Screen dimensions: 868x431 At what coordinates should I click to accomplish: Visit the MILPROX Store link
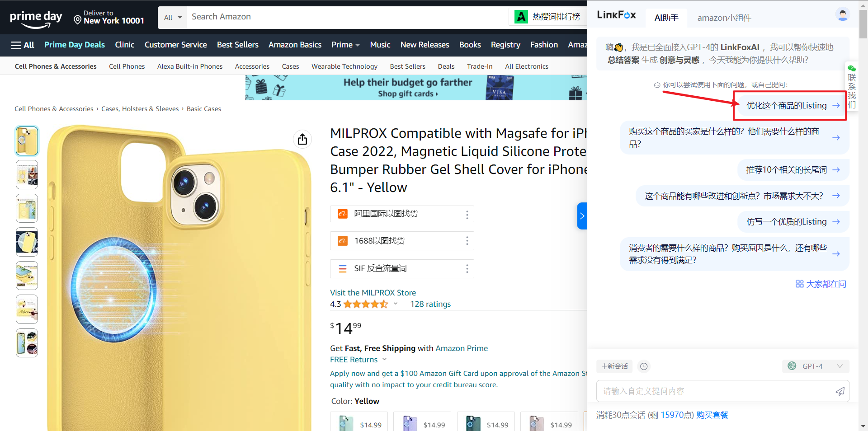(373, 293)
